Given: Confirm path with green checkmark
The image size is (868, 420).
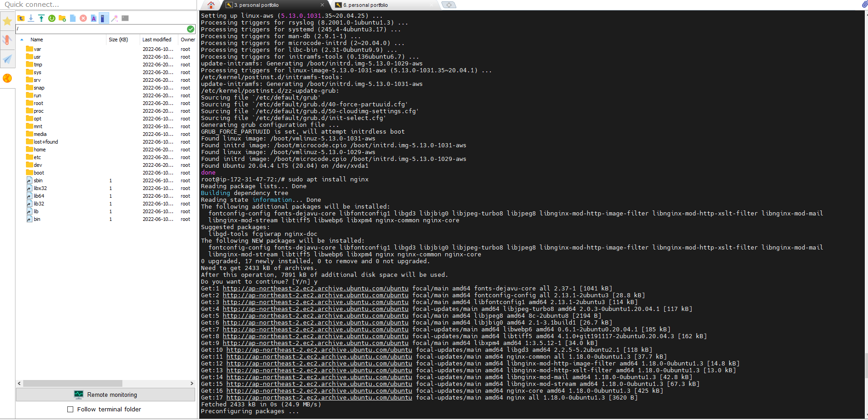Looking at the screenshot, I should [191, 29].
